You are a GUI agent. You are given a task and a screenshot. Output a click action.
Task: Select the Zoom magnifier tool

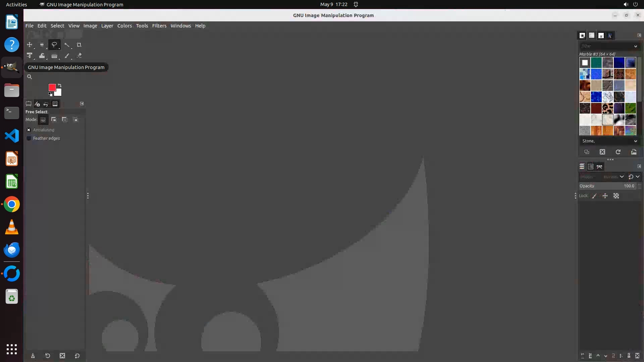pyautogui.click(x=30, y=77)
